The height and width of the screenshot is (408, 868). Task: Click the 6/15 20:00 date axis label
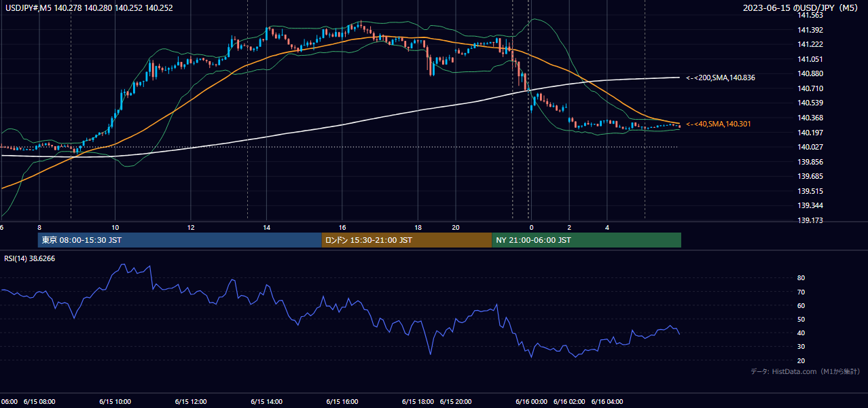click(456, 401)
